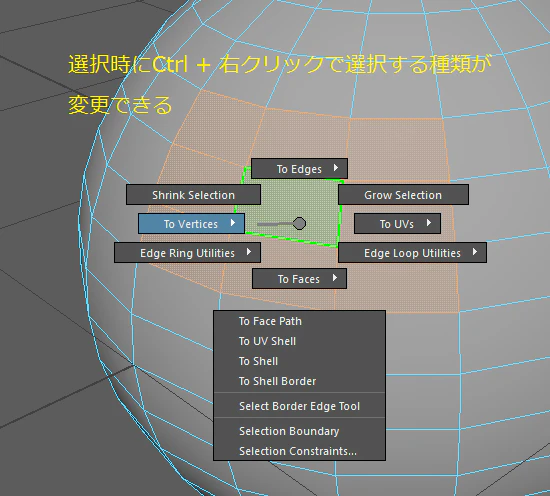550x496 pixels.
Task: Open Selection Constraints... dialog entry
Action: [x=299, y=451]
